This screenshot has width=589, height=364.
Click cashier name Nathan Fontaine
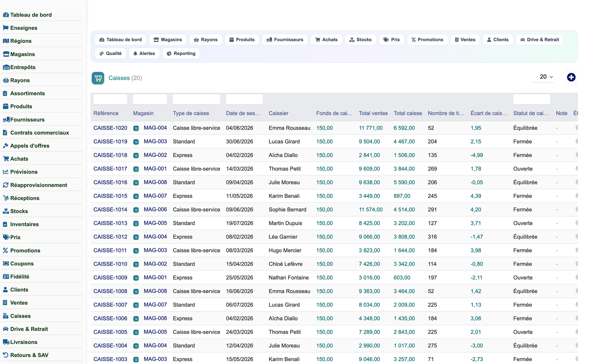pos(289,278)
